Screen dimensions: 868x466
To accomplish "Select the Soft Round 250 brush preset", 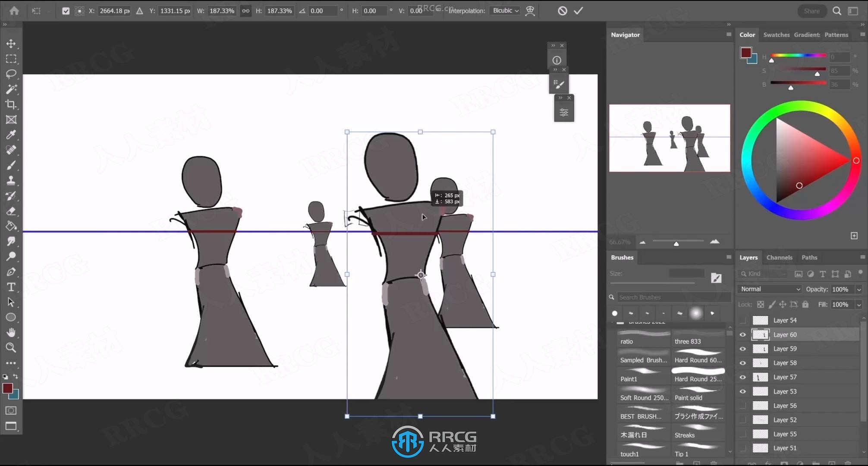I will coord(644,394).
